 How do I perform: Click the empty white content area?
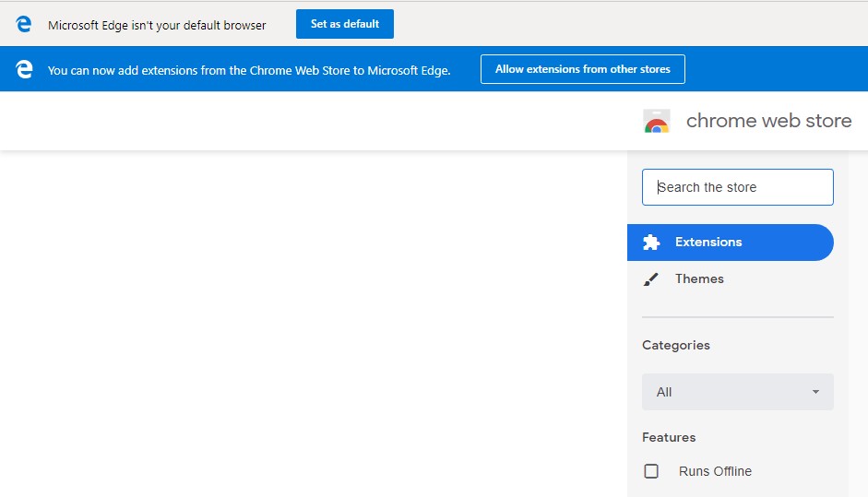coord(314,323)
